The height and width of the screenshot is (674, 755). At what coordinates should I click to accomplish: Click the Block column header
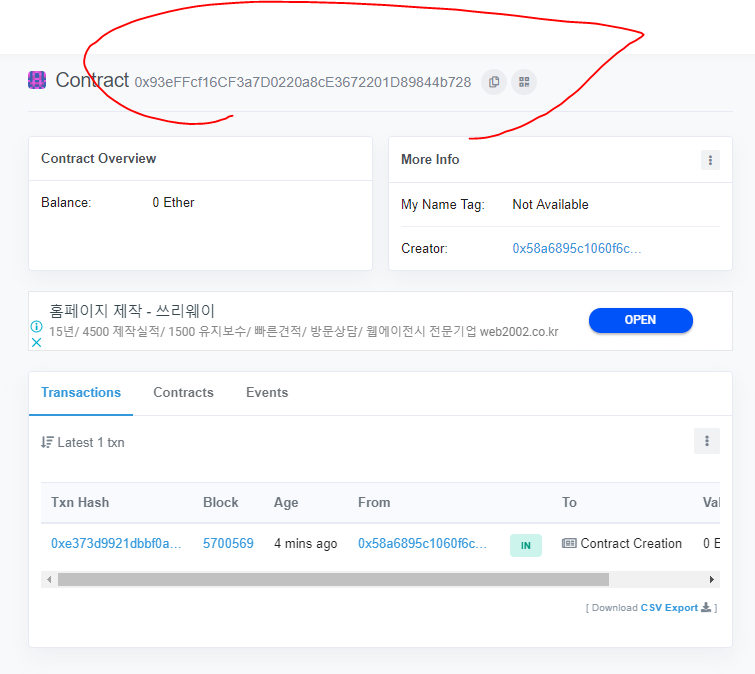click(221, 502)
